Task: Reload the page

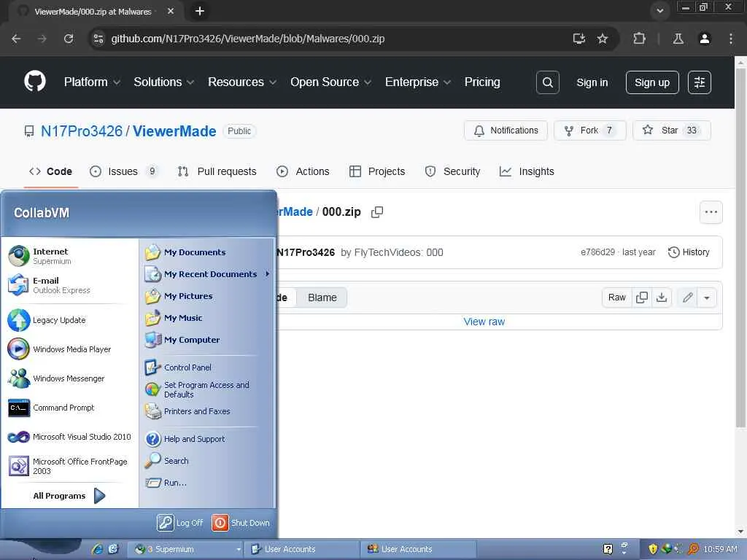Action: 69,39
